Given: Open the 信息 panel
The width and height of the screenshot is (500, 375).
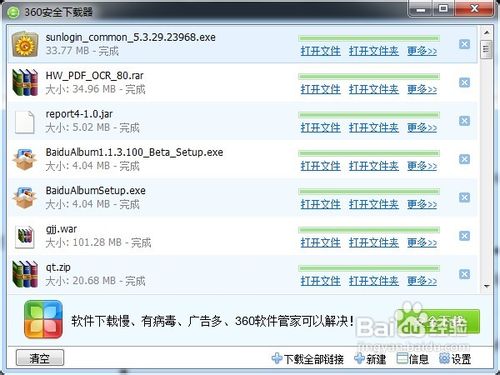Looking at the screenshot, I should pyautogui.click(x=413, y=359).
